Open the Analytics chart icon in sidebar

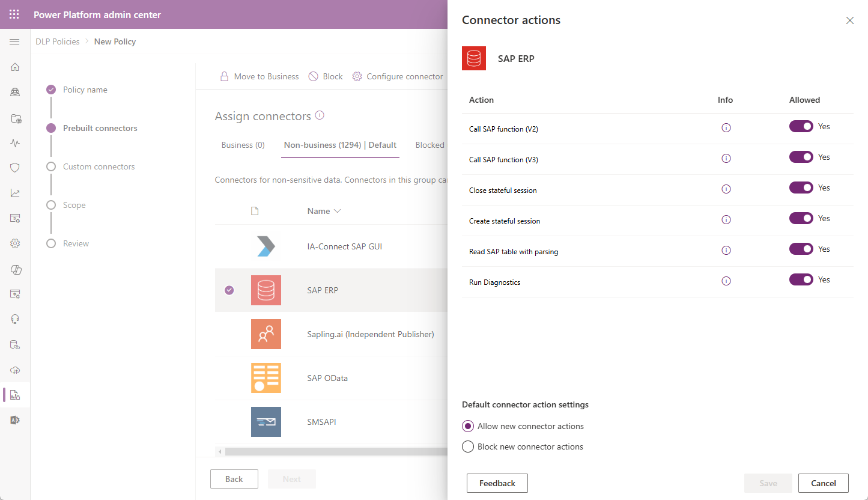[x=15, y=193]
